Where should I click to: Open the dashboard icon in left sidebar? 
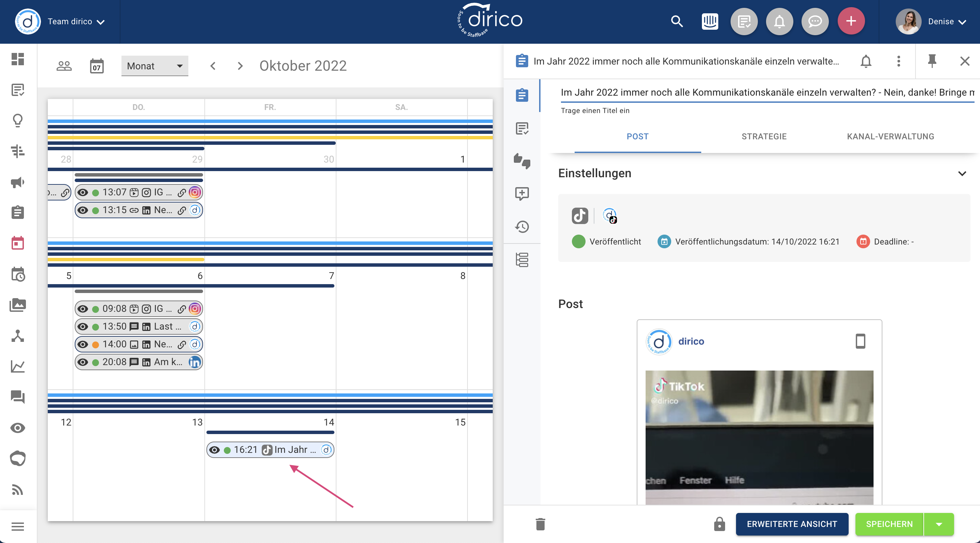click(x=18, y=59)
